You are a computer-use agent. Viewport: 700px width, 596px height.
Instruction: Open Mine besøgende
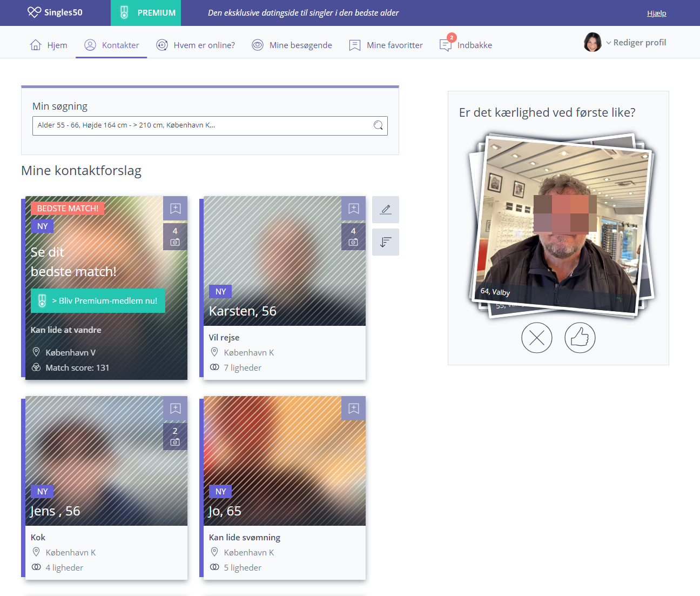[292, 45]
